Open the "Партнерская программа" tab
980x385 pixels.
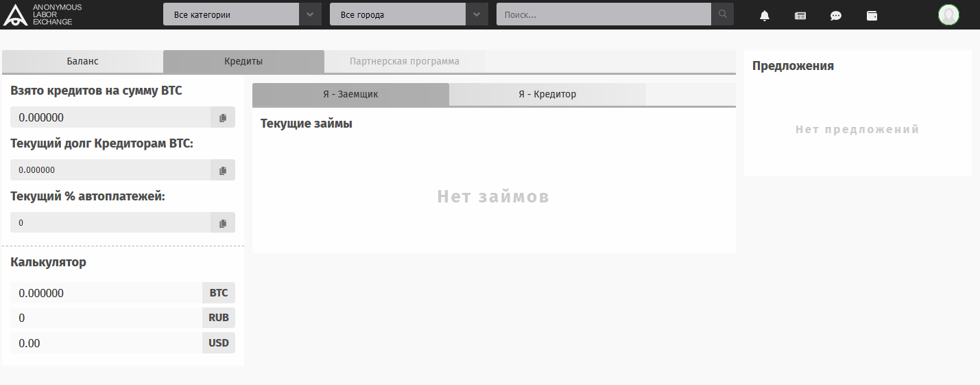pyautogui.click(x=405, y=61)
